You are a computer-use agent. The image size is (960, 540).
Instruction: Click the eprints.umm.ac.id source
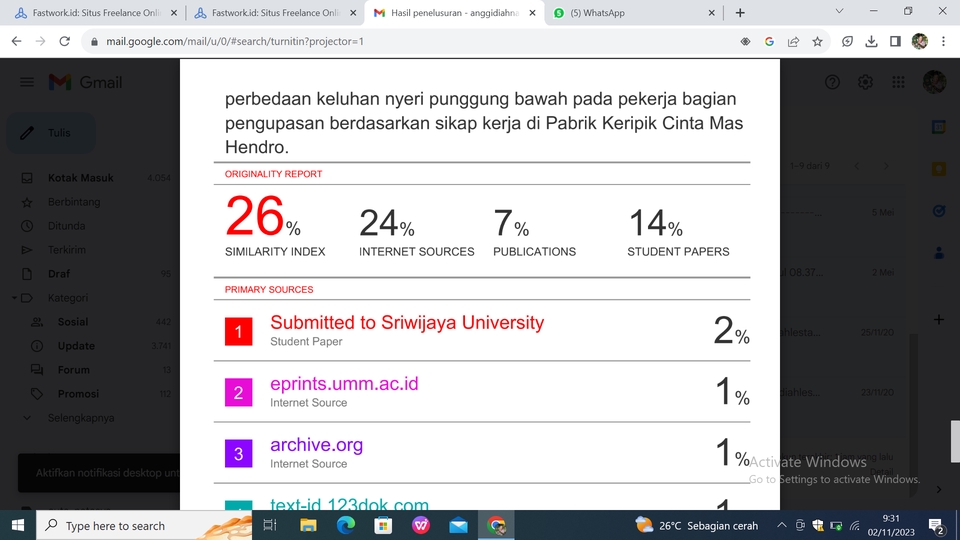344,384
